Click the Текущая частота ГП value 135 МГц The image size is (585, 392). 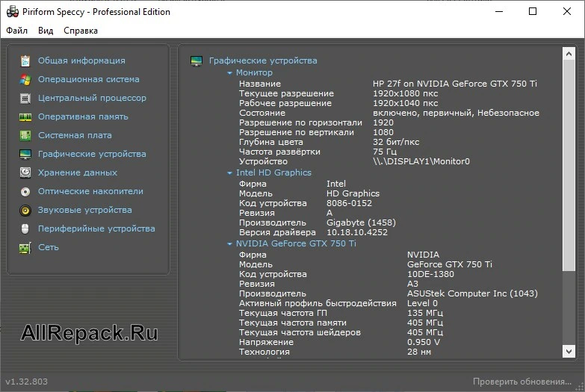(425, 313)
